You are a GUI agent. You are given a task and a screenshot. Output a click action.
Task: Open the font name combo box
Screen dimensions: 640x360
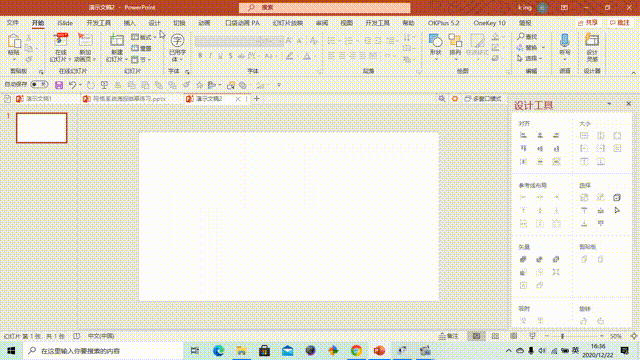coord(228,41)
